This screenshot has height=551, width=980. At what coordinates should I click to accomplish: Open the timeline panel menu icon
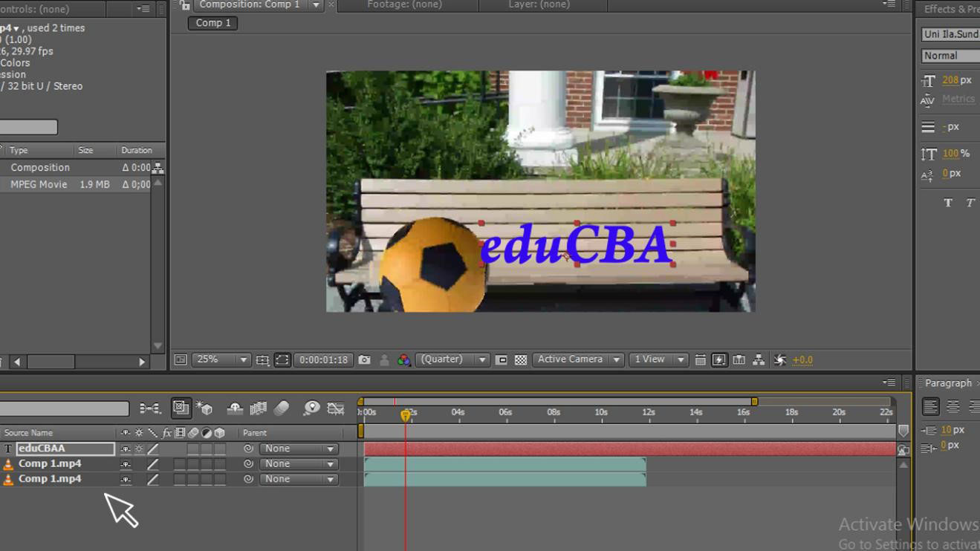(889, 383)
